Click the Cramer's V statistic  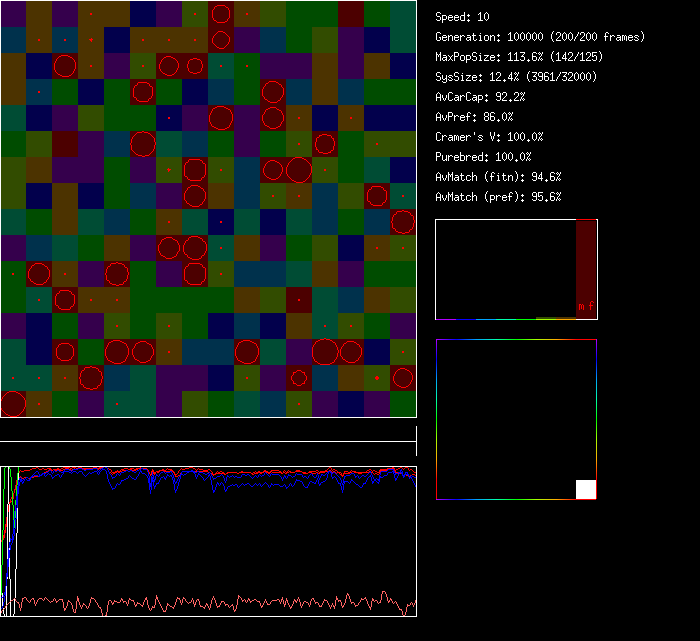(x=490, y=137)
